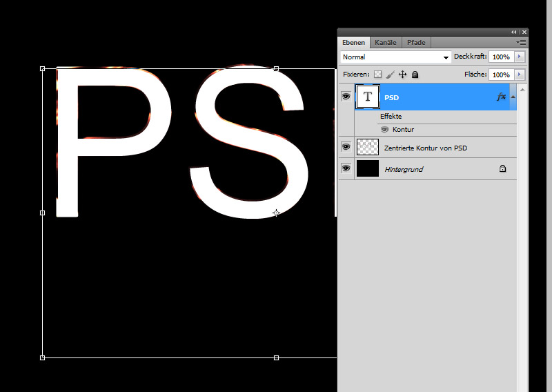Open the Fläche slider arrow
552x392 pixels.
[519, 75]
